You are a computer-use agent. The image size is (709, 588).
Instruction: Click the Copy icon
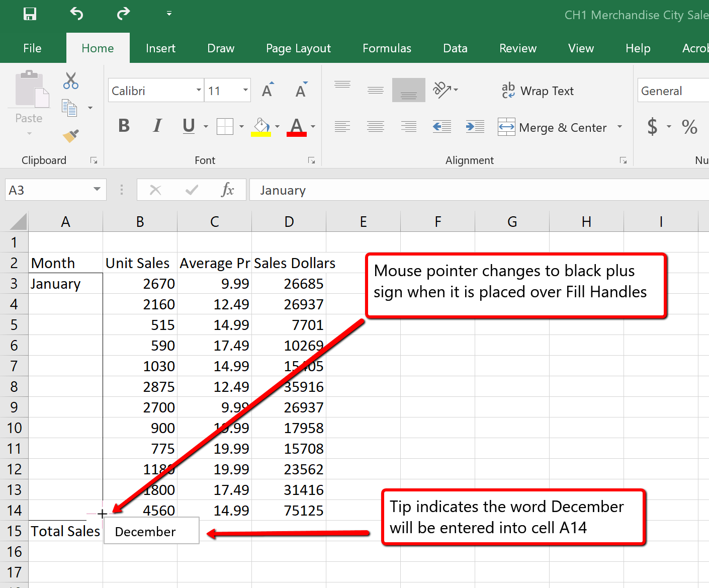(x=69, y=108)
